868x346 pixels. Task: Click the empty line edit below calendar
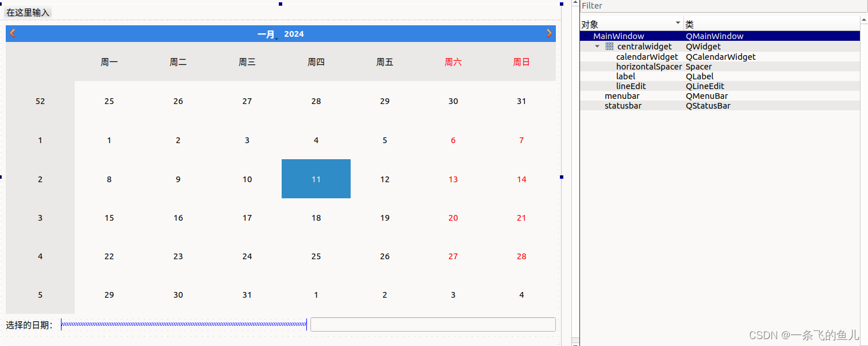[x=433, y=325]
